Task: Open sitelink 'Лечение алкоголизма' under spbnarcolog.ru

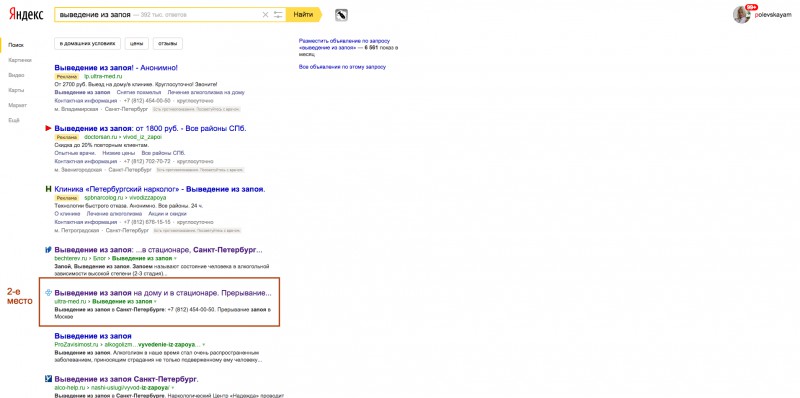Action: (114, 214)
